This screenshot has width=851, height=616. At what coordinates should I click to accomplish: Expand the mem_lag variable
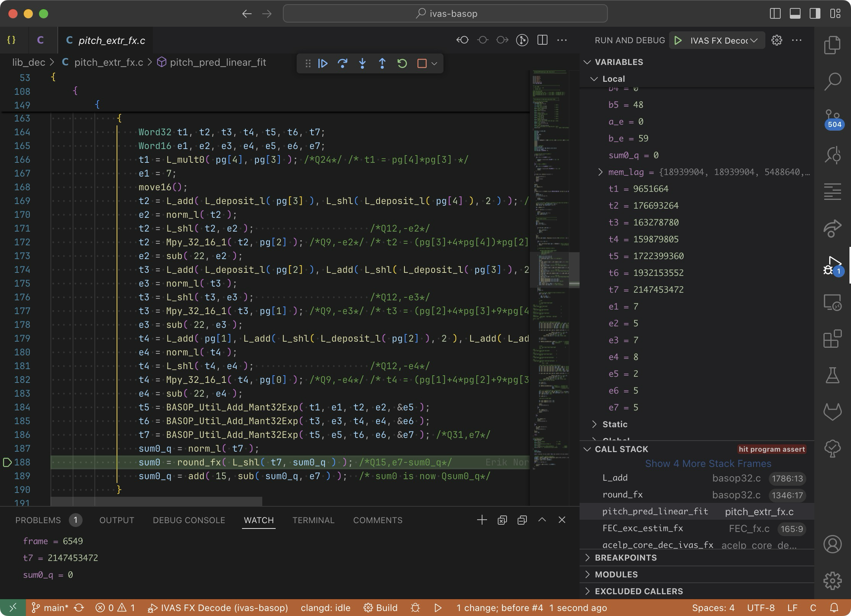pyautogui.click(x=600, y=172)
